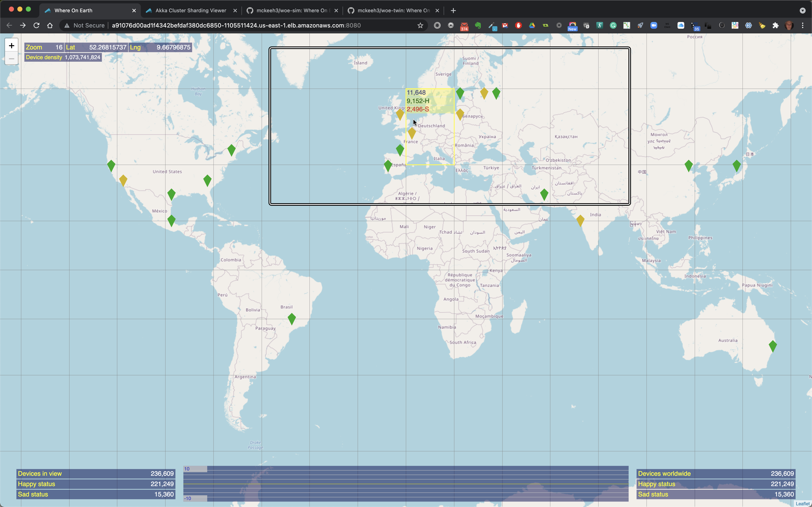Open the woe-sim GitHub repository tab
812x507 pixels.
pos(292,10)
